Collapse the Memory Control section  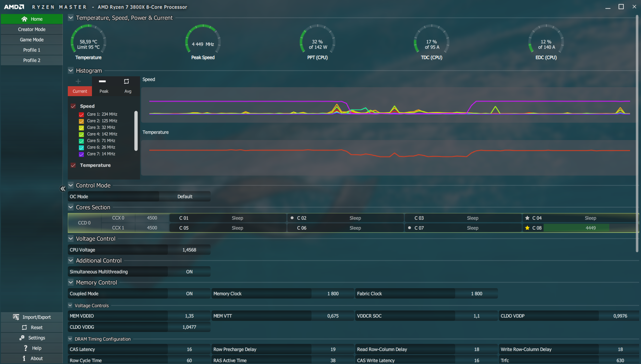(71, 282)
